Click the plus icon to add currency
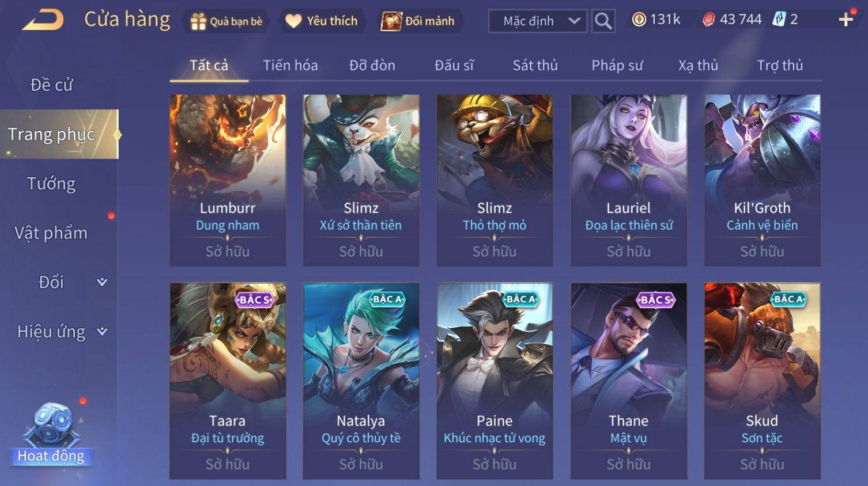This screenshot has width=868, height=486. coord(846,20)
